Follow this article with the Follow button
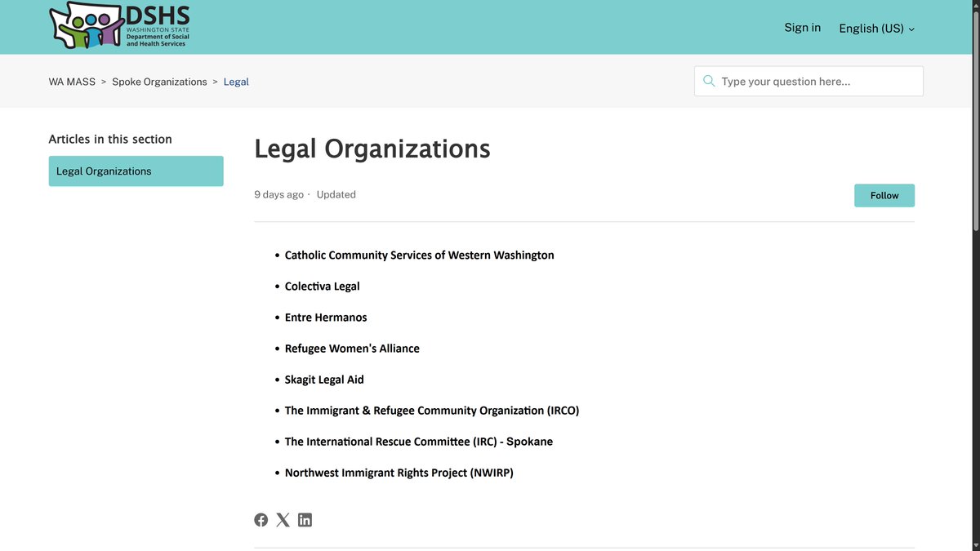 (x=884, y=195)
